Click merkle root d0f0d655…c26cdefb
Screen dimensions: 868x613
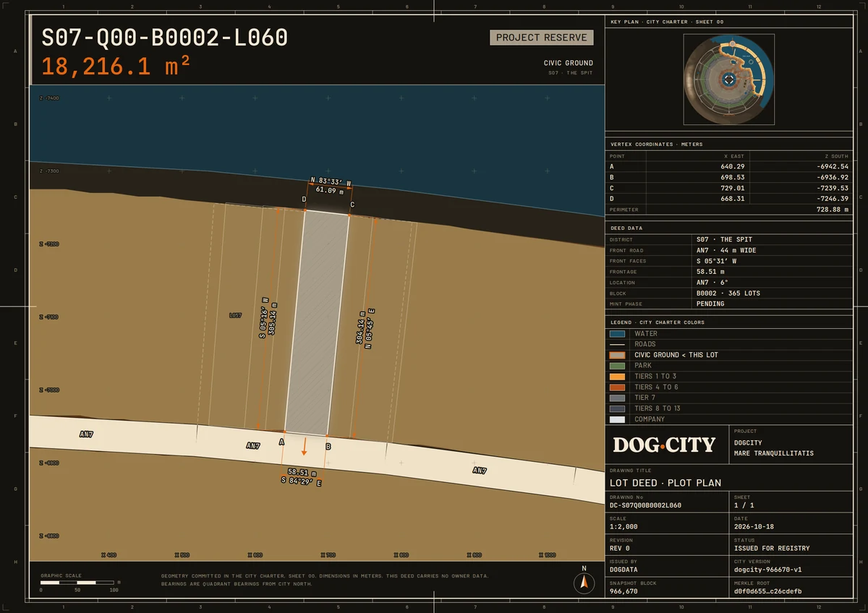767,591
